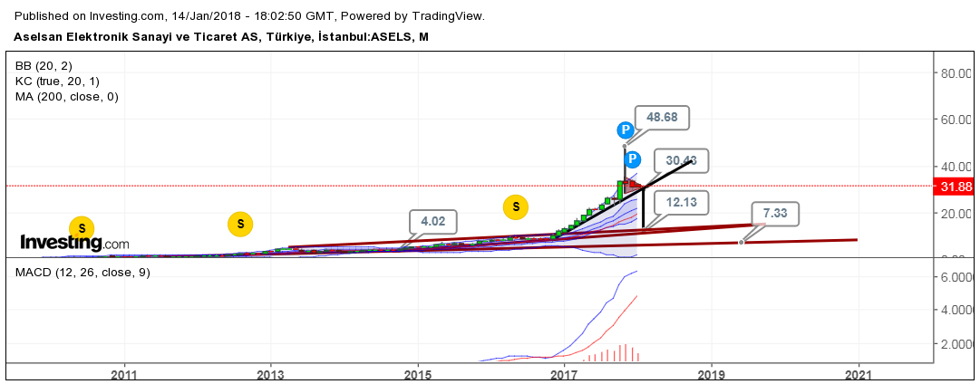Click the 2015 label on time axis
This screenshot has height=384, width=980.
pos(418,375)
